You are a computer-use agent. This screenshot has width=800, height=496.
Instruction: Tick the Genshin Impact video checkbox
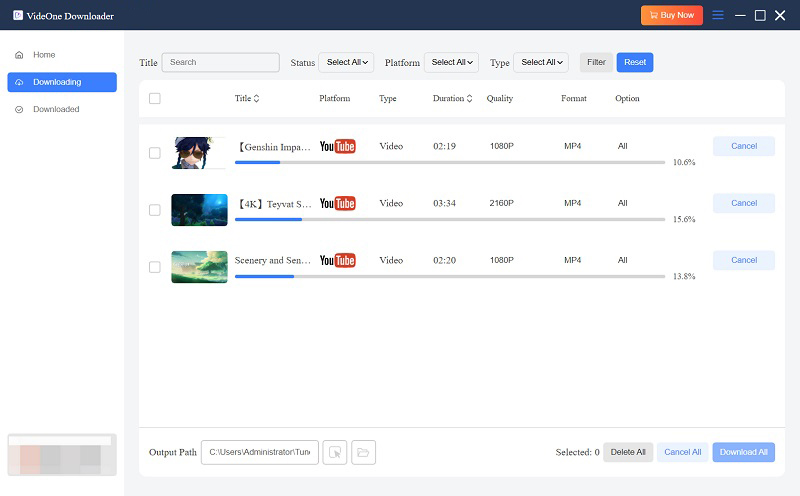tap(154, 153)
